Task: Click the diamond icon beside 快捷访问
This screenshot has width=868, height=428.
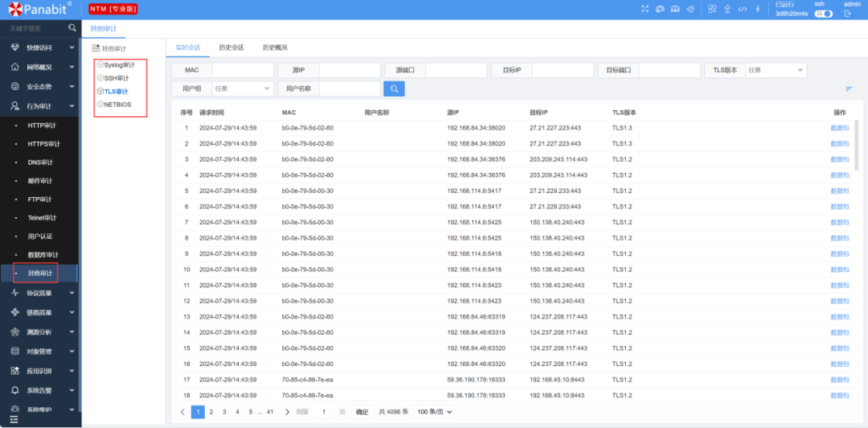Action: pos(15,47)
